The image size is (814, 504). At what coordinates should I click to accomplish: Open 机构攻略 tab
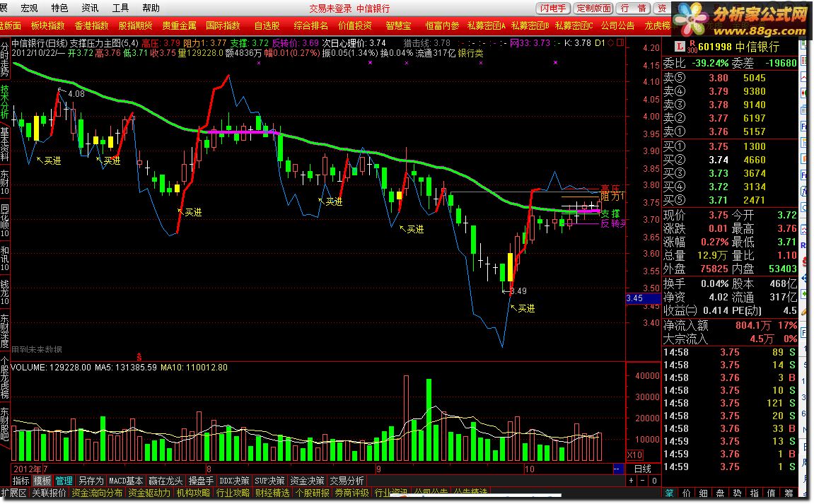tap(193, 493)
